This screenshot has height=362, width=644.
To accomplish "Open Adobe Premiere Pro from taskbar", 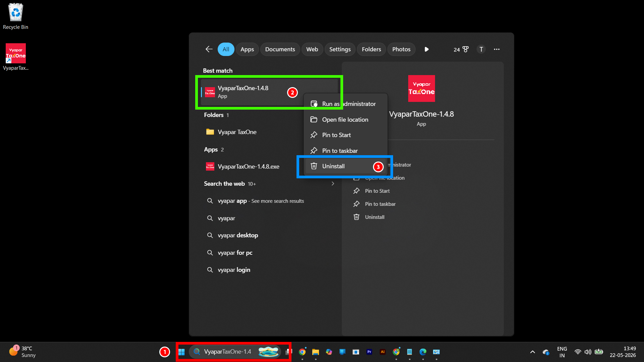I will 369,352.
